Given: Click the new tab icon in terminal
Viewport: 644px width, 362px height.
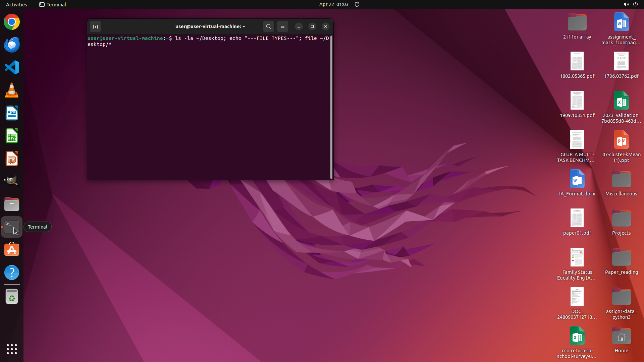Looking at the screenshot, I should click(x=95, y=26).
